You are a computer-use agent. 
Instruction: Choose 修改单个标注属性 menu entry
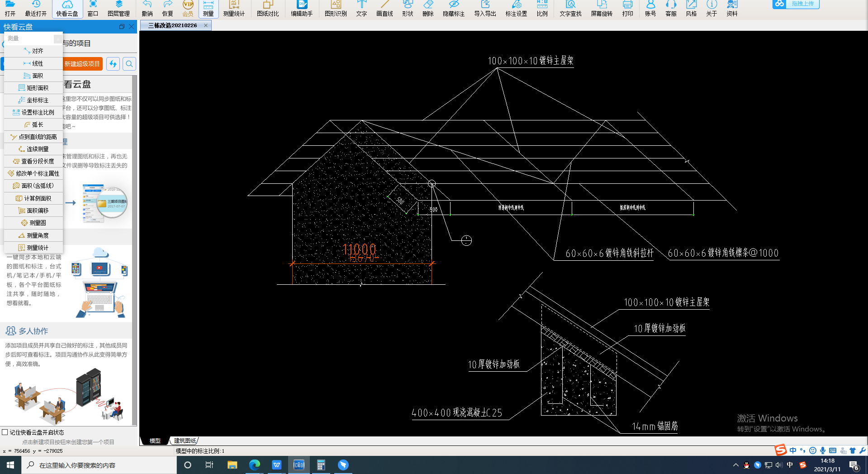33,173
